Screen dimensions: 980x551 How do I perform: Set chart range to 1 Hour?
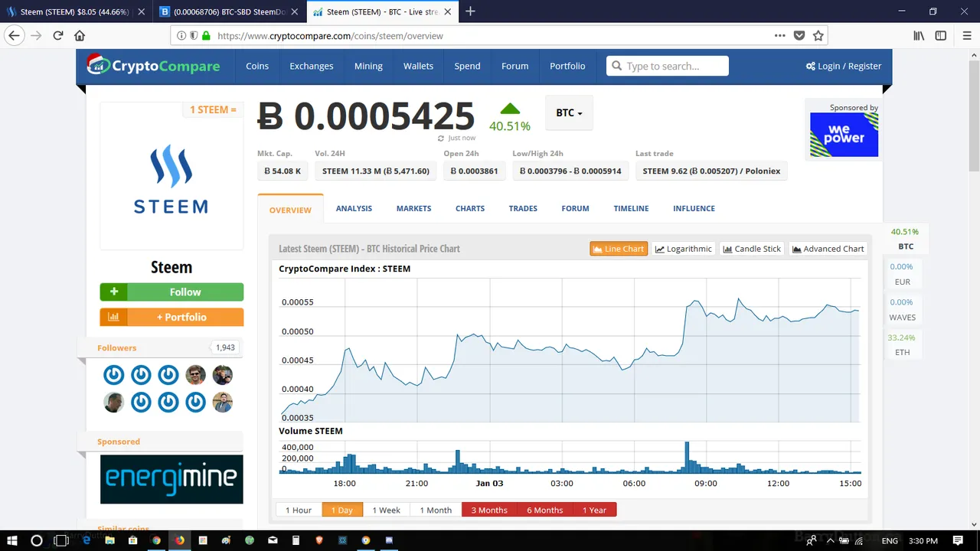(299, 510)
